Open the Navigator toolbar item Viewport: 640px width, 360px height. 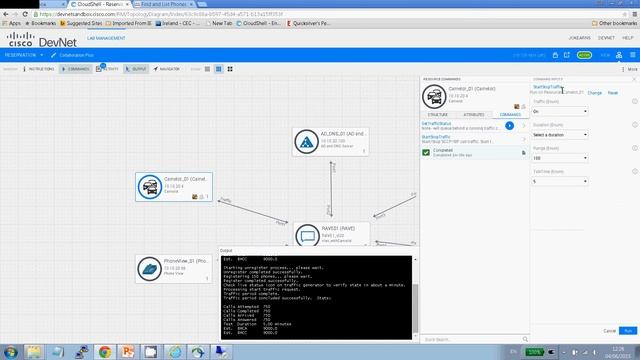point(167,69)
